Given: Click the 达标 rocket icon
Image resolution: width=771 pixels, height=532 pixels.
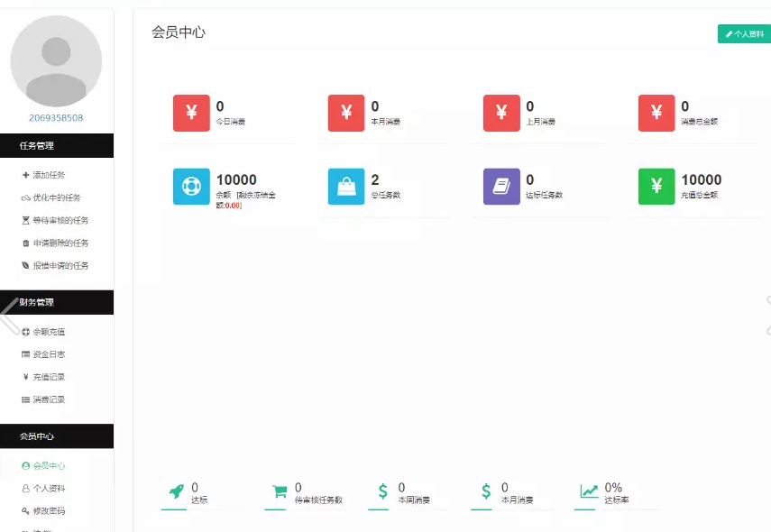Looking at the screenshot, I should pos(176,491).
